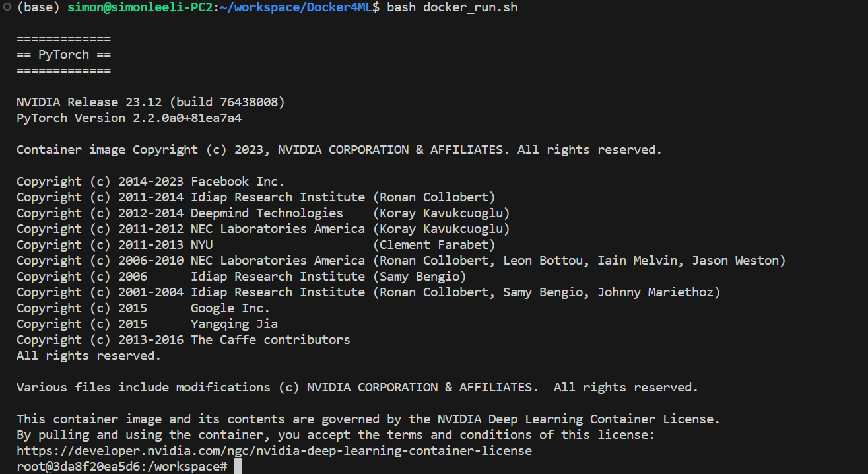Click the All rights reserved line

coord(88,355)
